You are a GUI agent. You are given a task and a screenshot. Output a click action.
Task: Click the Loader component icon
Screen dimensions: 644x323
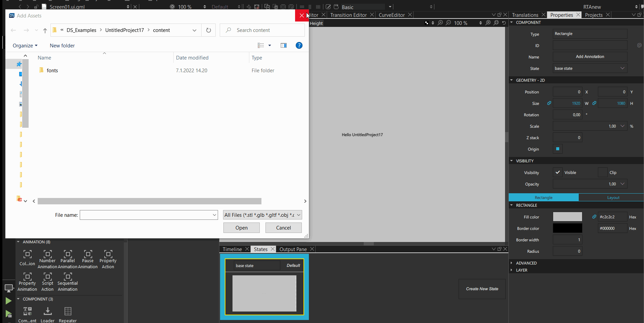click(x=47, y=312)
